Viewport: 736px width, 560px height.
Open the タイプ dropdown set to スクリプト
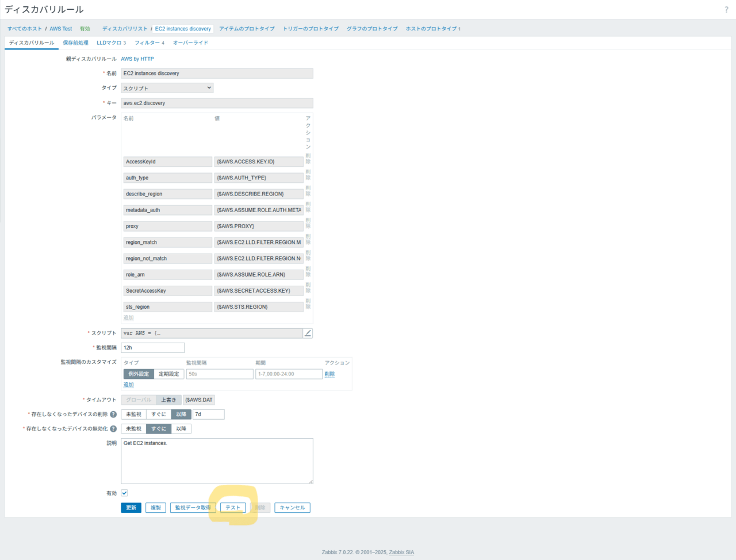167,88
